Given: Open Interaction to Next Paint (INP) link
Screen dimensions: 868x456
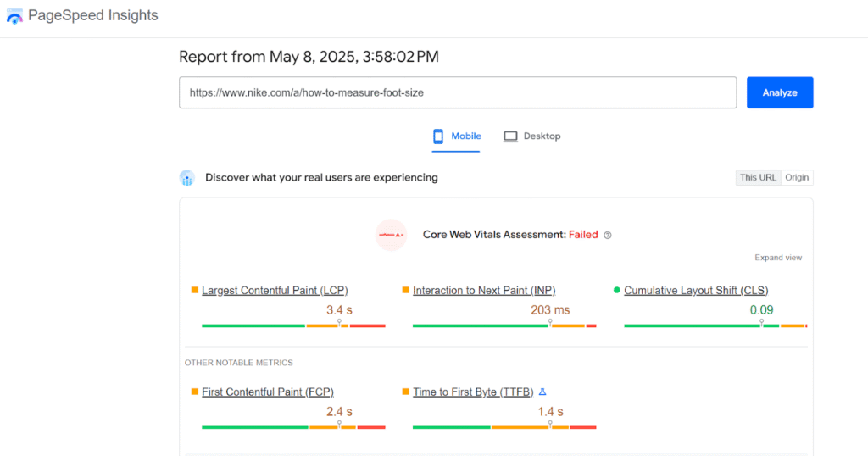Looking at the screenshot, I should (484, 290).
